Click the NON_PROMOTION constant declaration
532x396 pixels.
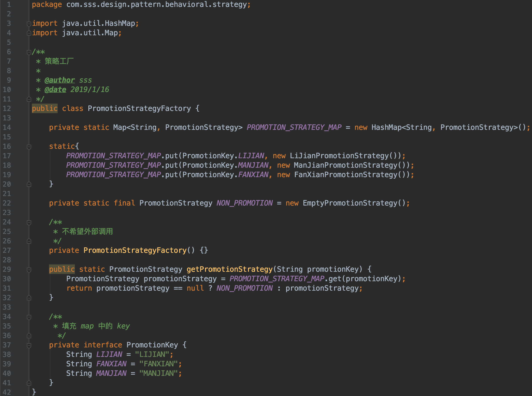[244, 203]
